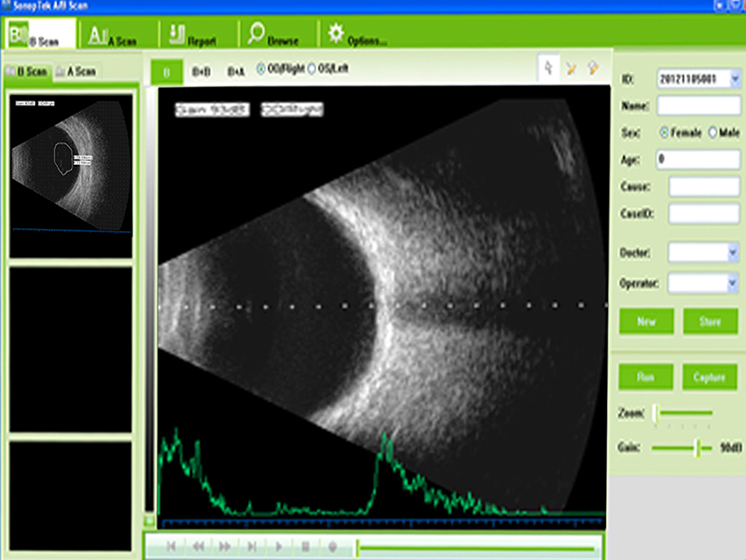Open the Doctor dropdown
This screenshot has width=746, height=560.
[733, 253]
